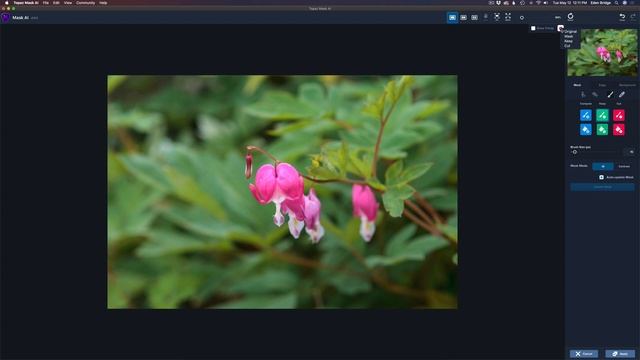The image size is (640, 360).
Task: Toggle the Show Trimap checkbox
Action: (533, 28)
